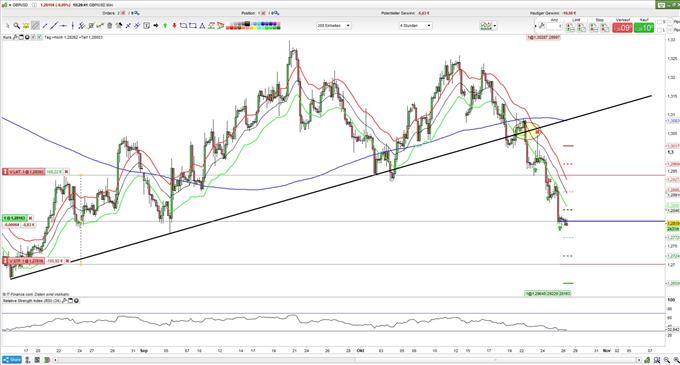This screenshot has width=680, height=365.
Task: Open order settings wrench icon
Action: (542, 26)
